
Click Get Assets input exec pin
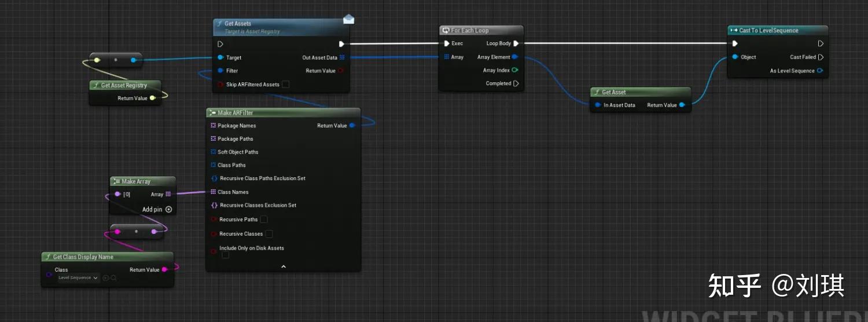point(220,44)
